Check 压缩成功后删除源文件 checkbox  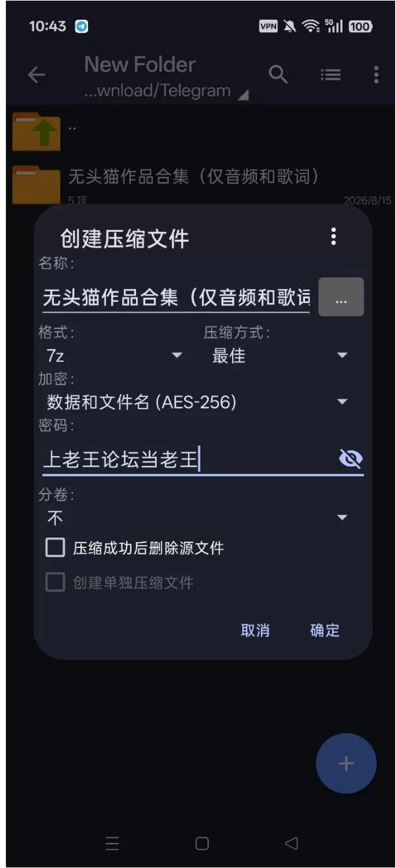point(55,548)
